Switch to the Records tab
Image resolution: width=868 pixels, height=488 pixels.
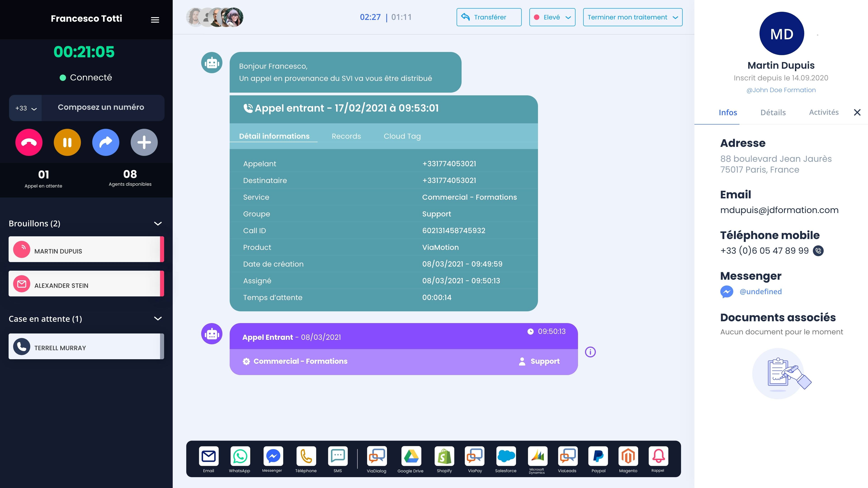click(346, 136)
